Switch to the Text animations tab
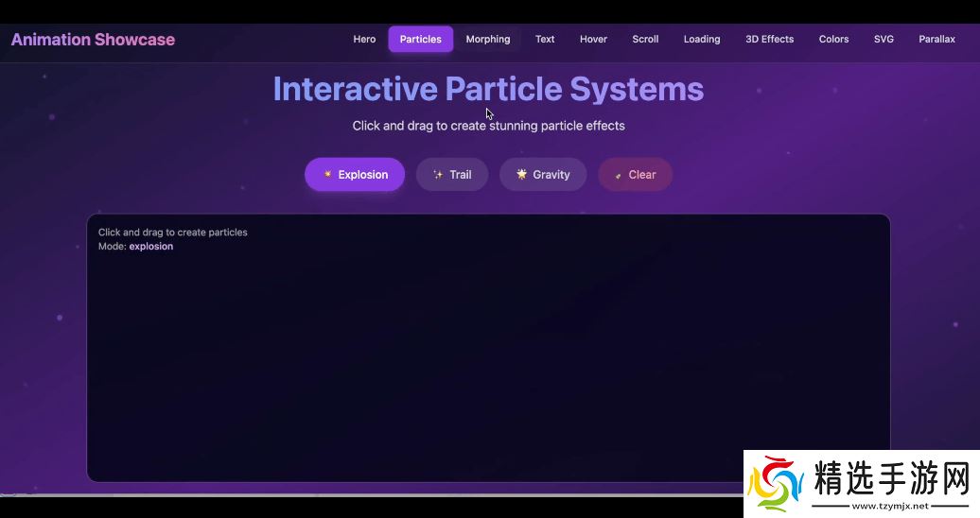 545,40
